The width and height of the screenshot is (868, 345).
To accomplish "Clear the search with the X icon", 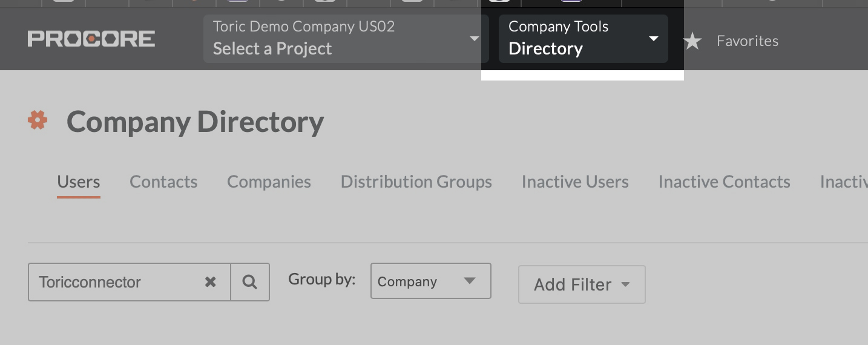I will (211, 282).
